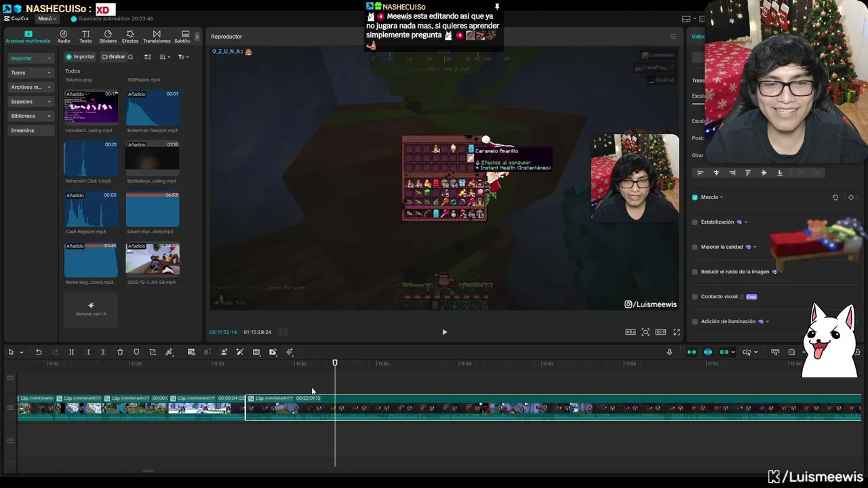Image resolution: width=868 pixels, height=488 pixels.
Task: Enable the Contacto visual checkbox
Action: point(694,297)
